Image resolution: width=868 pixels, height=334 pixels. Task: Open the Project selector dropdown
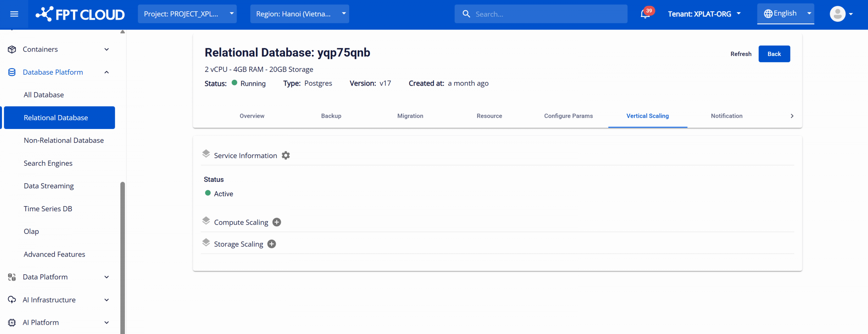(x=187, y=14)
